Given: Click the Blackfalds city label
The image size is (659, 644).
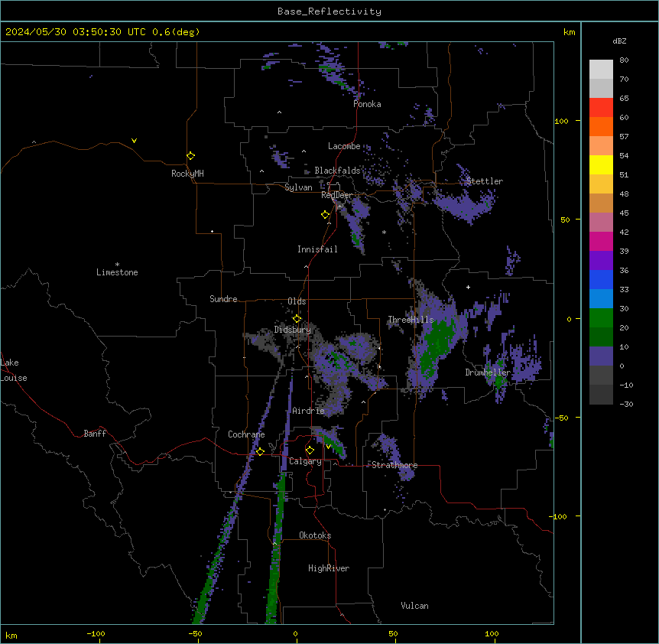Looking at the screenshot, I should pyautogui.click(x=337, y=171).
